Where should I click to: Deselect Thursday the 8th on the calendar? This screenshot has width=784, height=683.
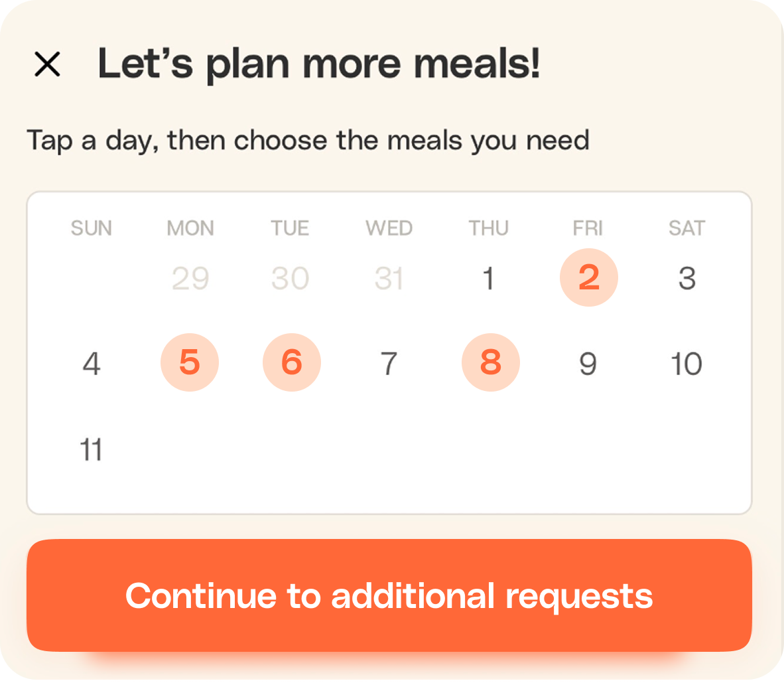[490, 362]
